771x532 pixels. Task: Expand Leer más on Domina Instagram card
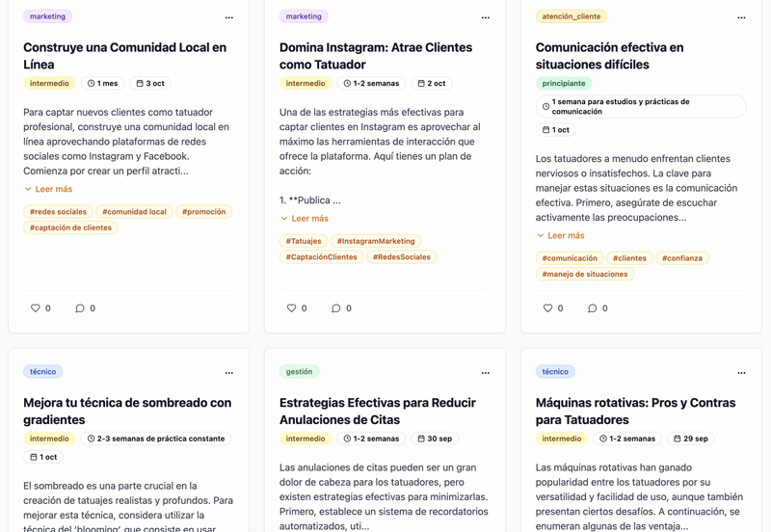click(x=305, y=219)
